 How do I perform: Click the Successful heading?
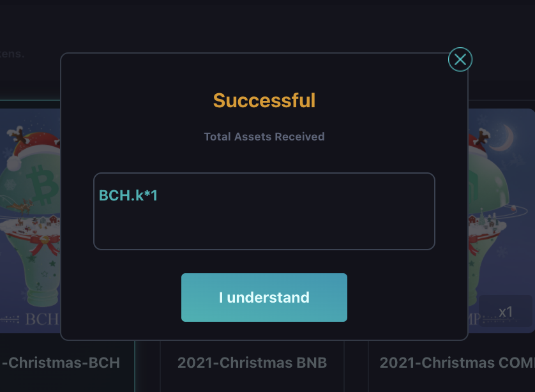click(x=264, y=100)
